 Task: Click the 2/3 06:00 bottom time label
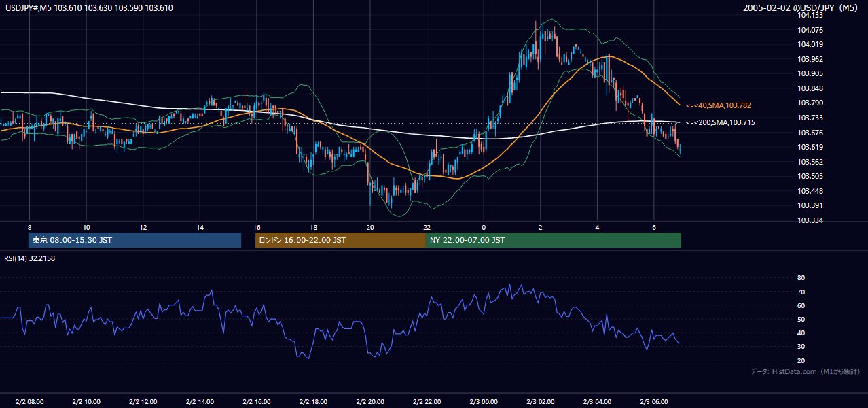tap(653, 401)
